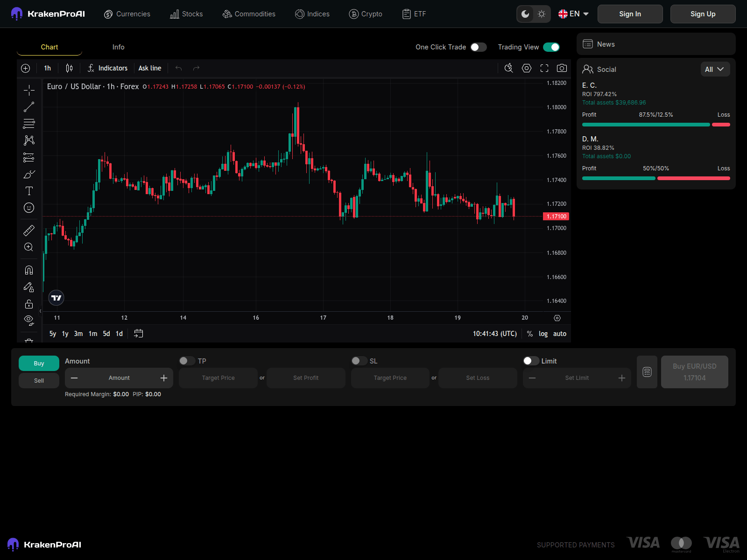Viewport: 747px width, 560px height.
Task: Lock all drawing tools
Action: pos(29,304)
